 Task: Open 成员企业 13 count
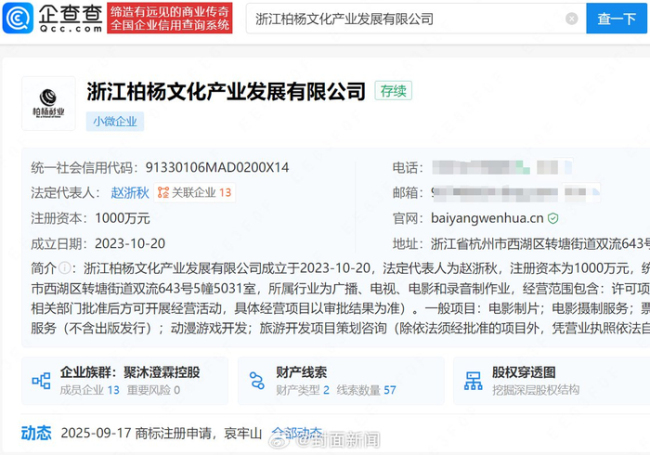(90, 390)
